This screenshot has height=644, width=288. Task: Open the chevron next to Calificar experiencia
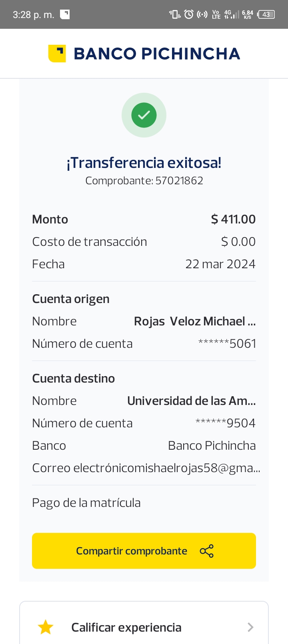250,627
